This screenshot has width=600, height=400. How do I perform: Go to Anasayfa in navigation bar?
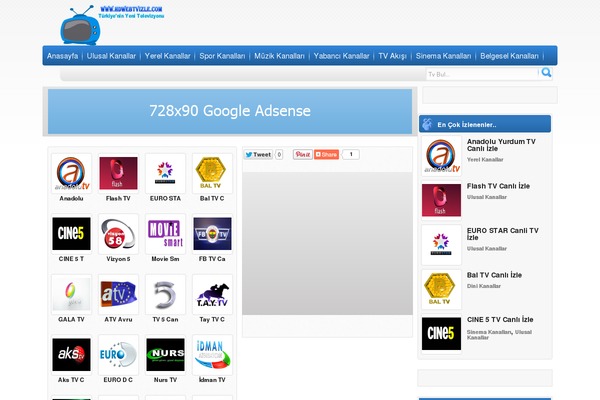pyautogui.click(x=62, y=56)
